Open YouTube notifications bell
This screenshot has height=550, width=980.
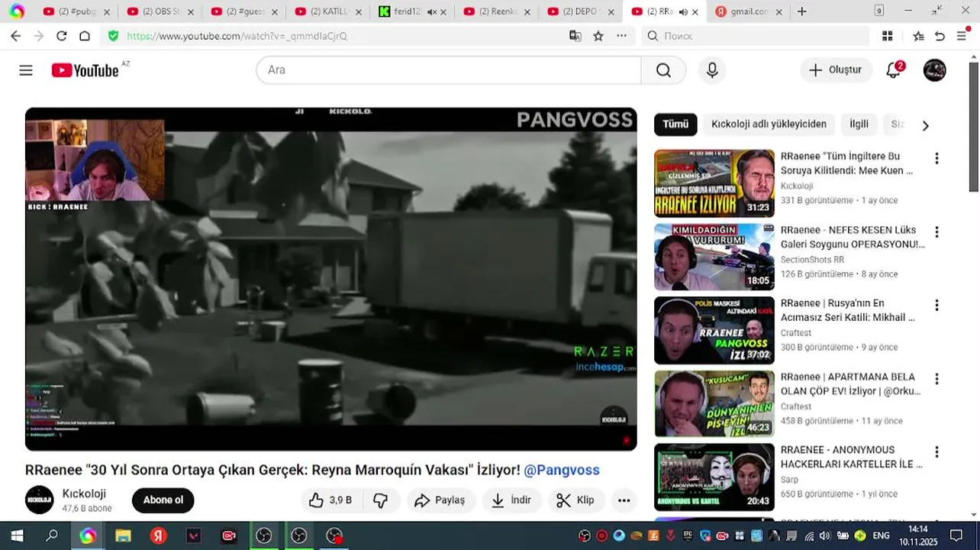894,70
